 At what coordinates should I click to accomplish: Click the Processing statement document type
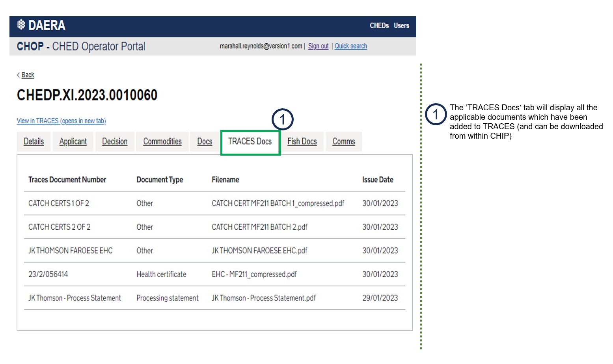168,298
